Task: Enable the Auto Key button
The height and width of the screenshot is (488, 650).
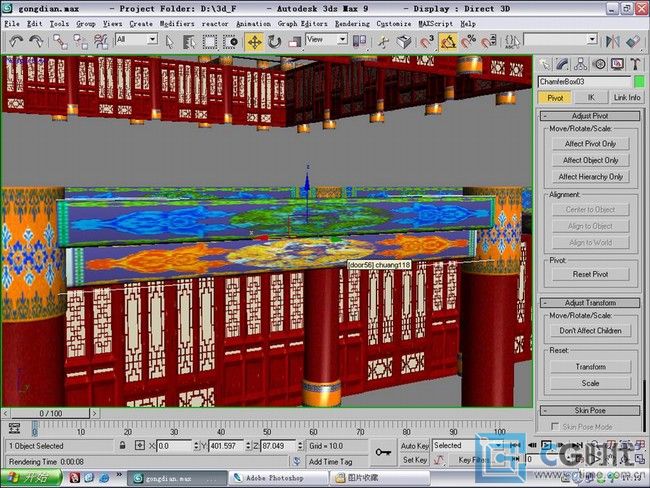Action: pos(414,446)
